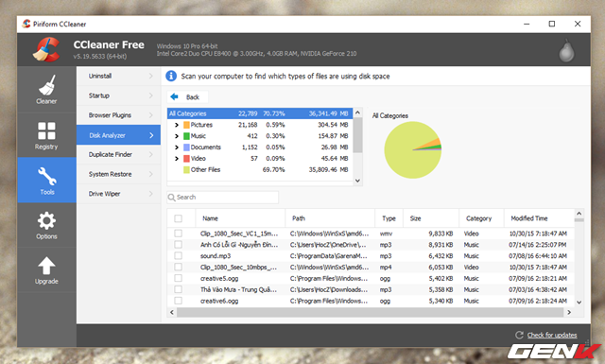
Task: Toggle the select-all checkbox in the header
Action: [178, 218]
